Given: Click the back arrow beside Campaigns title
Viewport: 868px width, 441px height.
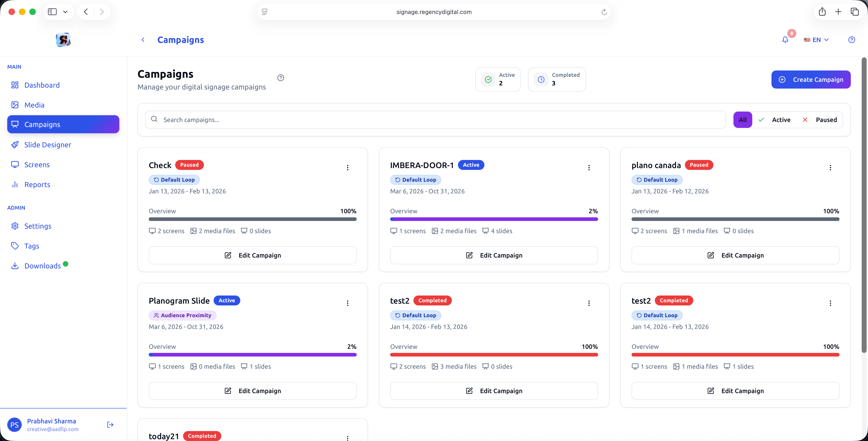Looking at the screenshot, I should click(x=143, y=40).
